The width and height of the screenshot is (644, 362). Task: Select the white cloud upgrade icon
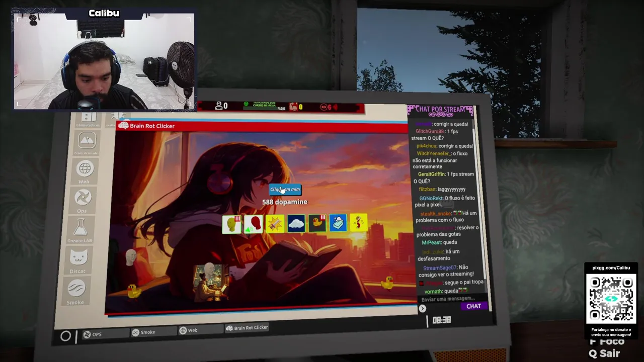tap(296, 223)
